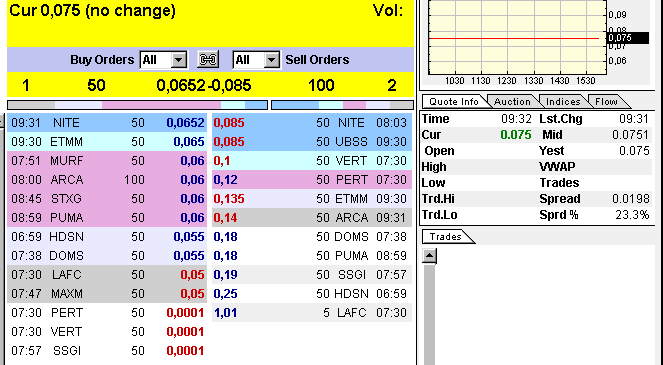Click the green Cur value 0.075

pyautogui.click(x=516, y=135)
